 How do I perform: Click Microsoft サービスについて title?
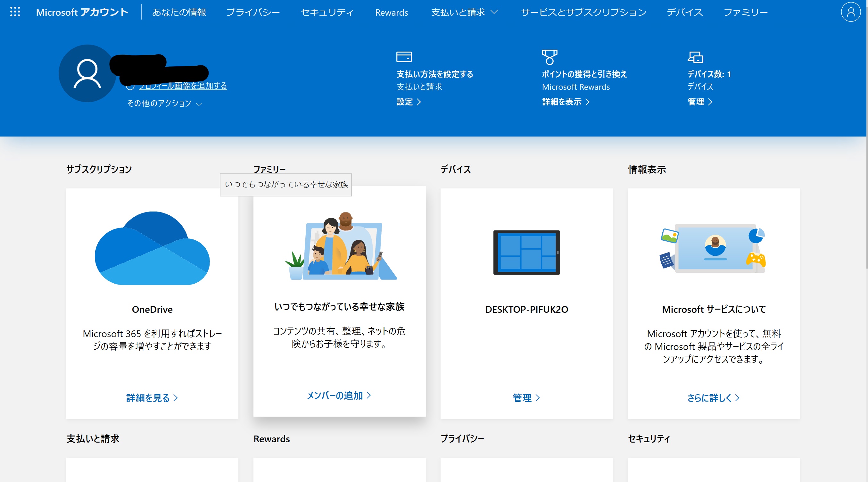(714, 310)
